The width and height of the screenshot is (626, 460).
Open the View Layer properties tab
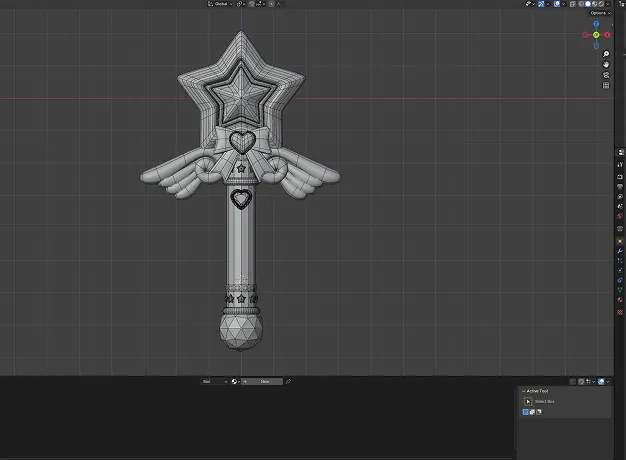point(620,196)
